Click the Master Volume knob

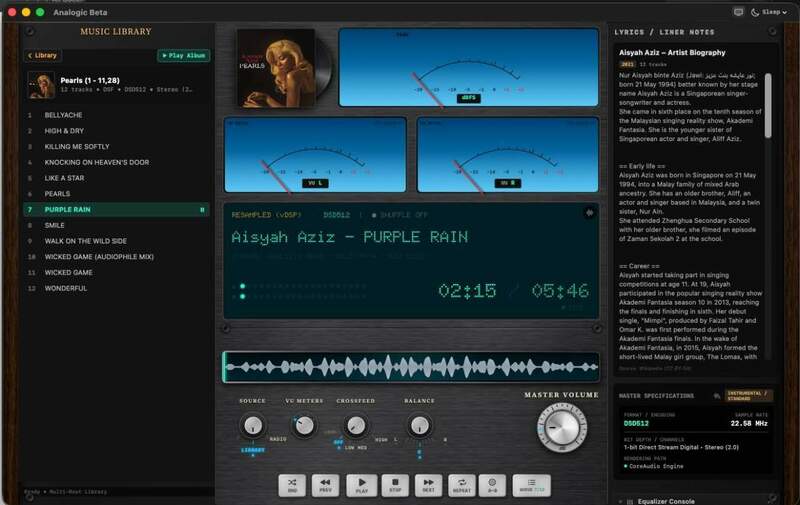tap(562, 427)
